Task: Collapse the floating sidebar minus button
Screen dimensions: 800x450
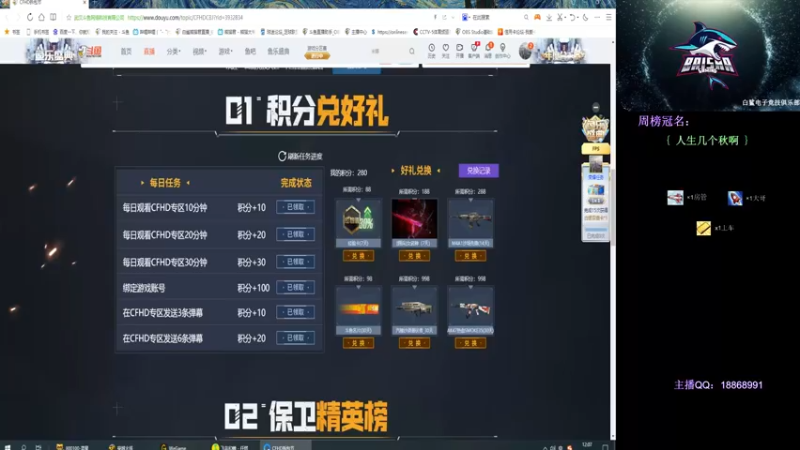Action: point(596,108)
